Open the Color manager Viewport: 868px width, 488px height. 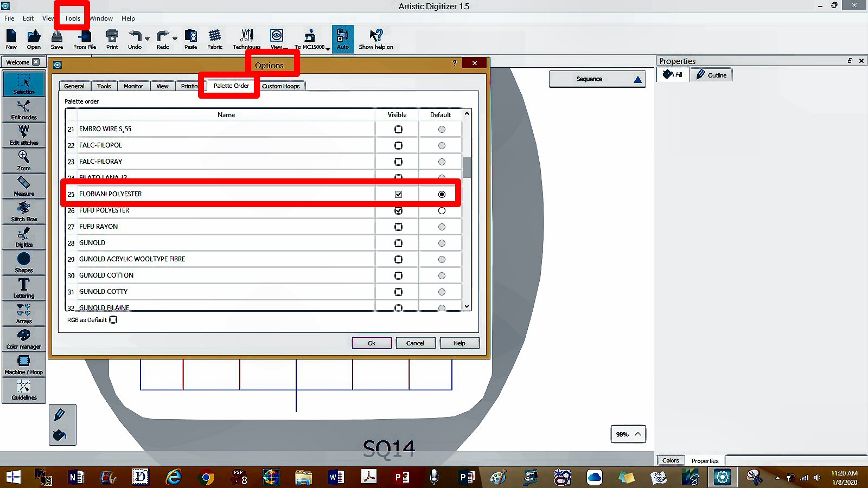point(24,339)
